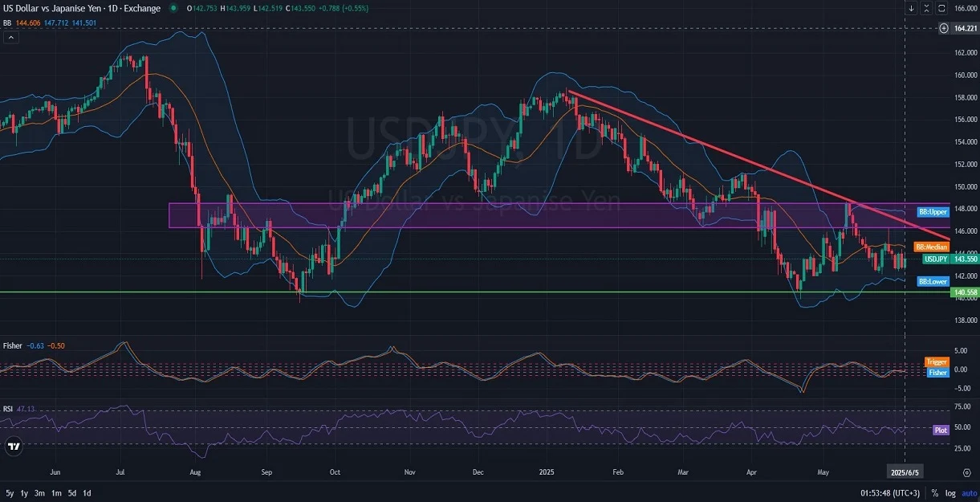980x502 pixels.
Task: Click the collapse pane arrows icon
Action: (928, 8)
